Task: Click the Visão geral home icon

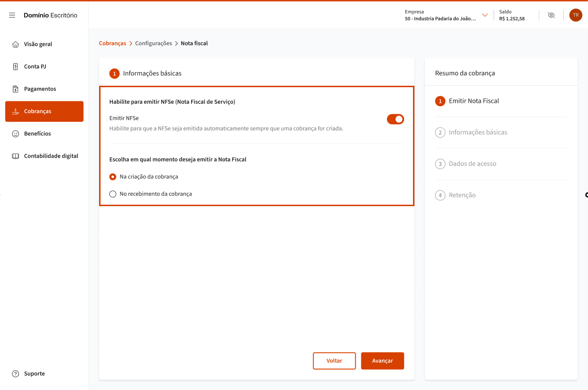Action: 15,44
